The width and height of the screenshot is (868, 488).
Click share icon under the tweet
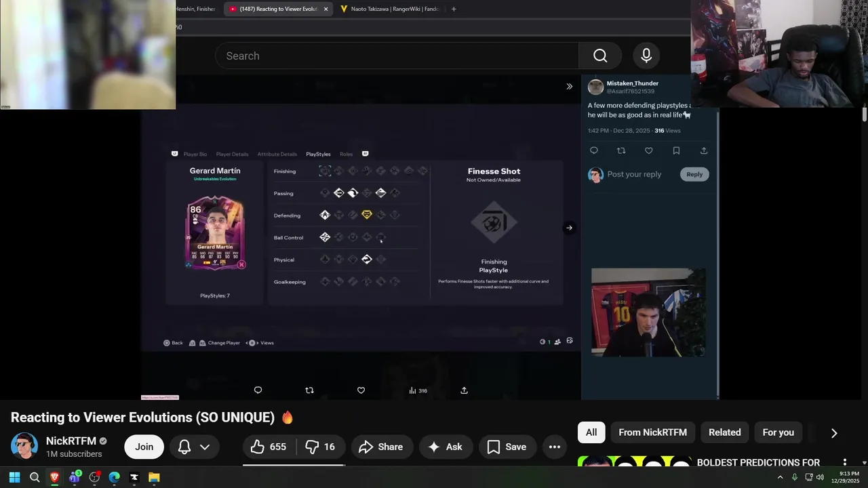pos(704,150)
